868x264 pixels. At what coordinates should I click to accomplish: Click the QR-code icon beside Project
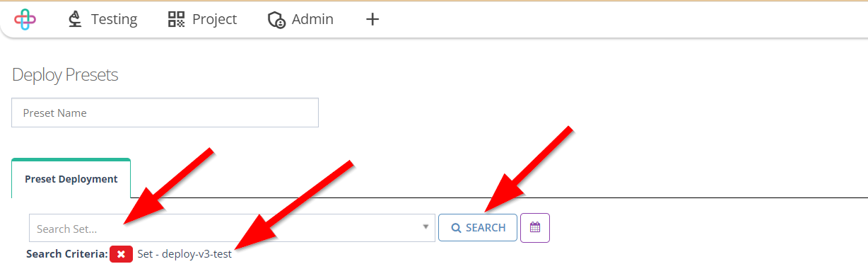[176, 19]
